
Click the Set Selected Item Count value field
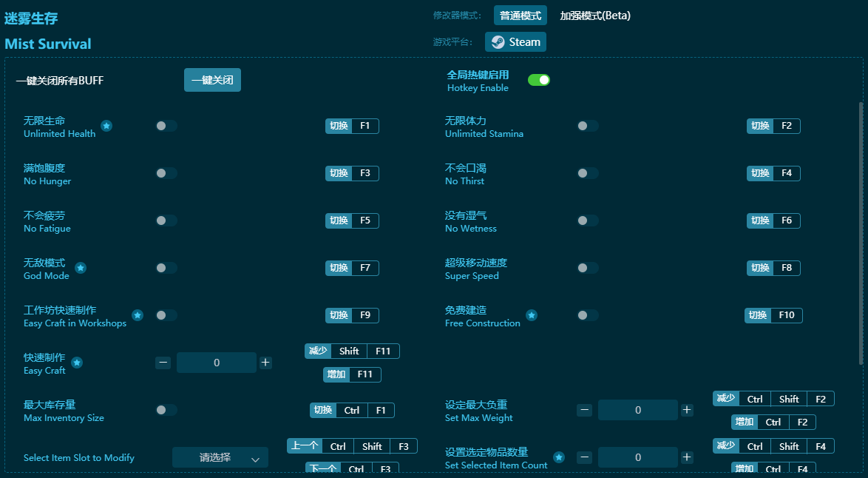(x=638, y=457)
